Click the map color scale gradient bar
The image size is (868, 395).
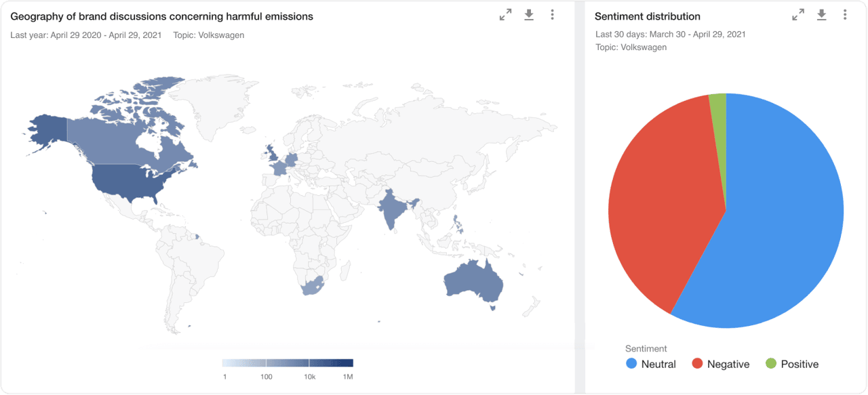click(x=288, y=362)
